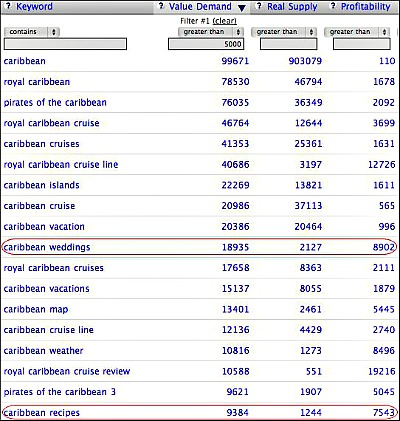Viewport: 400px width, 421px height.
Task: Open 'caribbean map' keyword
Action: (36, 310)
